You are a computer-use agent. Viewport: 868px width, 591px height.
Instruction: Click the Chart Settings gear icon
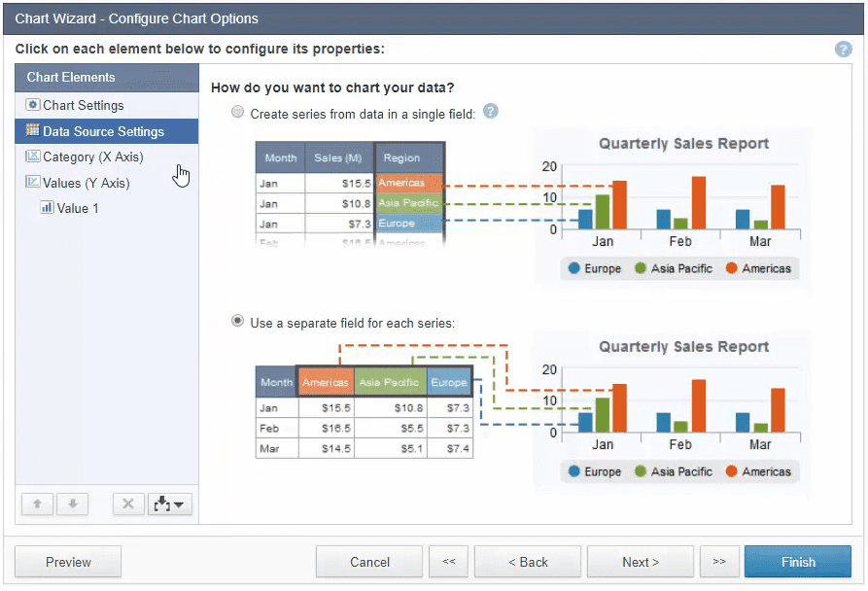[33, 105]
